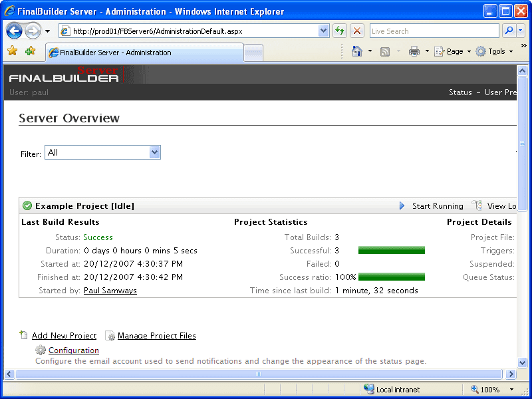This screenshot has width=532, height=399.
Task: Show more toolbar items chevron
Action: coord(523,46)
